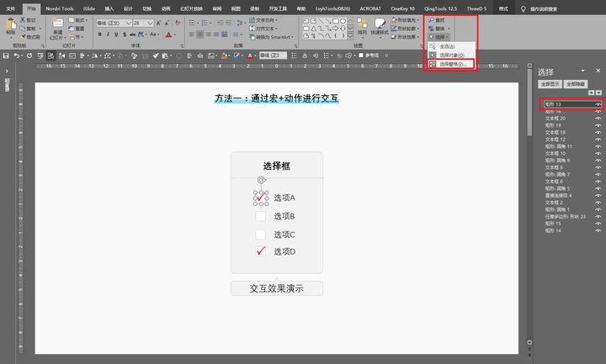Click the Convert to SmartArt icon
The width and height of the screenshot is (606, 364).
pyautogui.click(x=252, y=37)
